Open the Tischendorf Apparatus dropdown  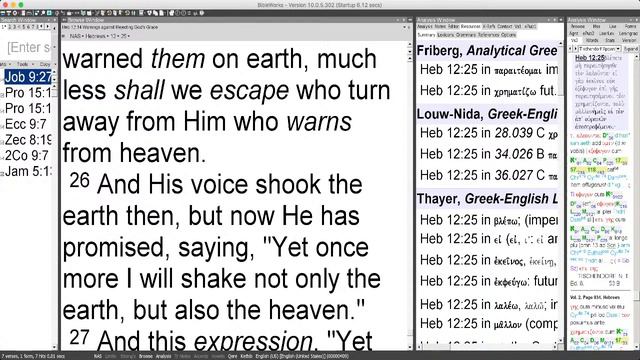(x=599, y=49)
